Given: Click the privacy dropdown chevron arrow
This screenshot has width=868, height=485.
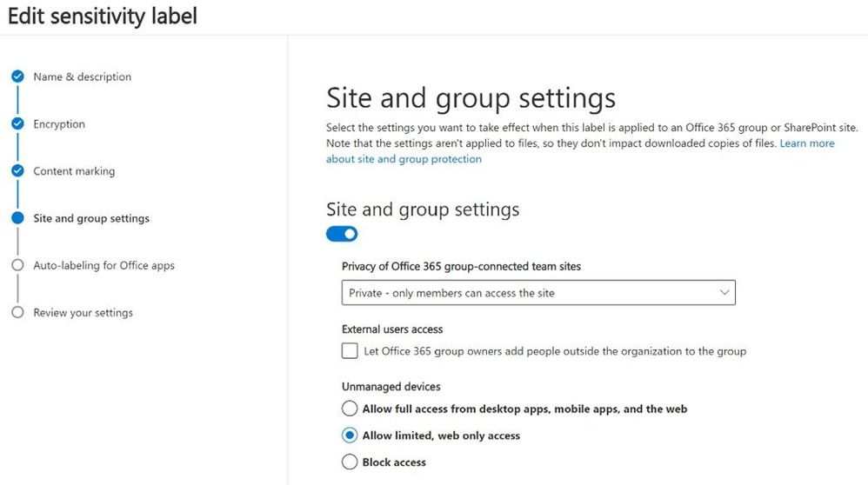Looking at the screenshot, I should point(724,293).
